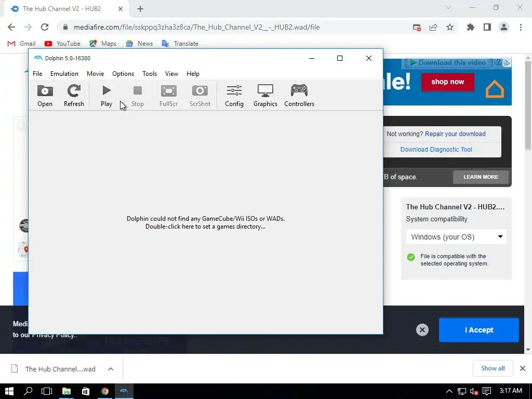The image size is (532, 399).
Task: Open the Tools menu in Dolphin
Action: point(150,74)
